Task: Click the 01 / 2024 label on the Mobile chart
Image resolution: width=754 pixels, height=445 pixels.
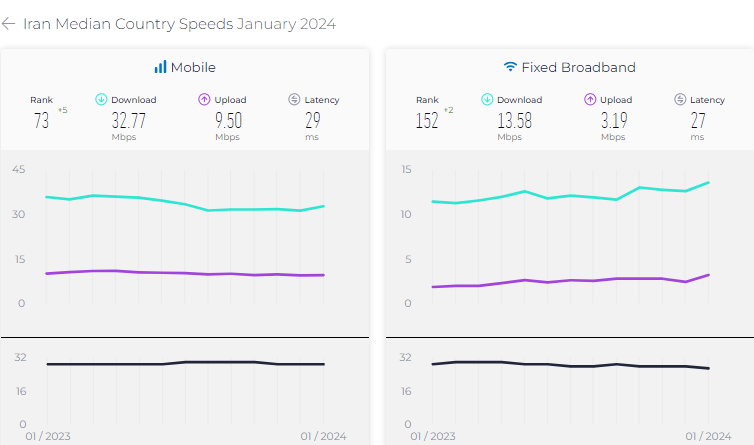Action: (325, 436)
